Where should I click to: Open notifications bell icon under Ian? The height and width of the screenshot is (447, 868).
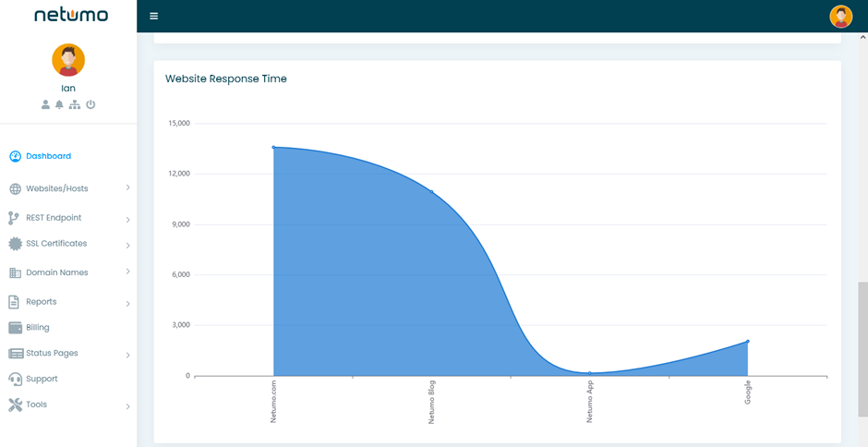click(x=59, y=104)
